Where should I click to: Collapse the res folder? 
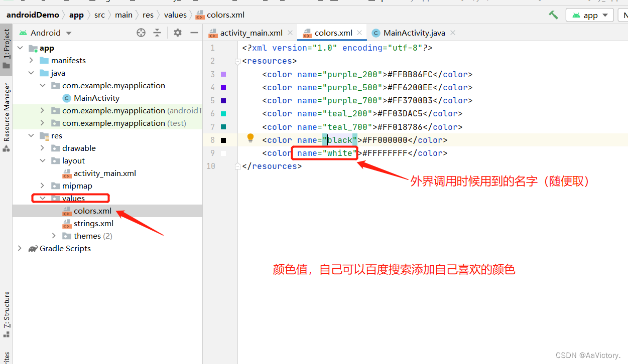pyautogui.click(x=31, y=135)
